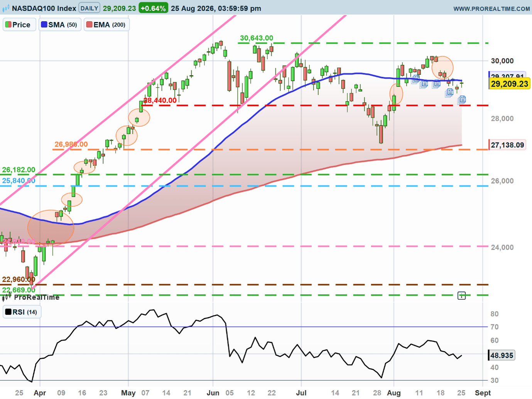Click the orange 26,986.00 level label
Image resolution: width=532 pixels, height=399 pixels.
click(x=71, y=144)
